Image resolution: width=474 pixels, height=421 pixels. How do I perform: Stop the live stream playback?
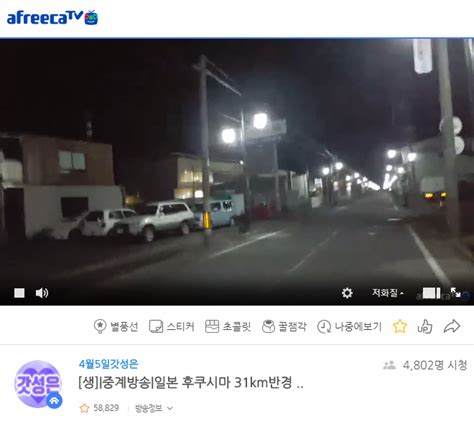(x=19, y=293)
